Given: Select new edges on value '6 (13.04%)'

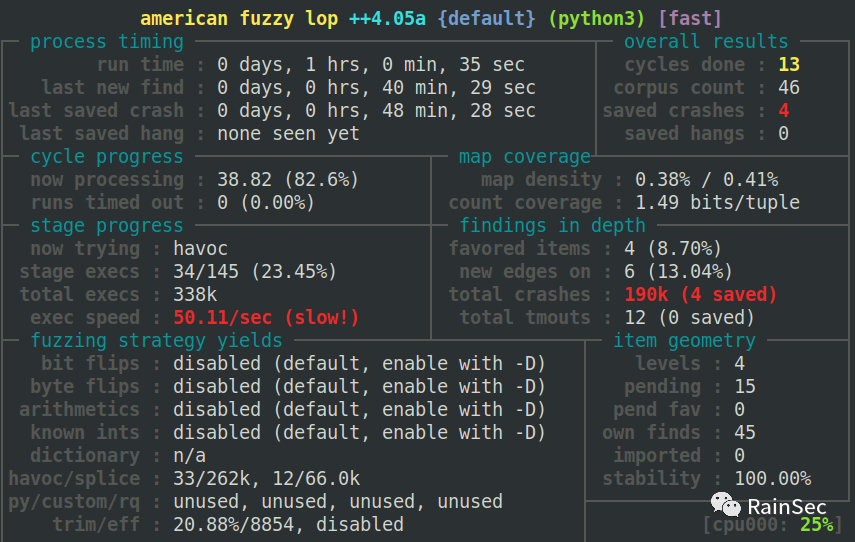Looking at the screenshot, I should [678, 271].
